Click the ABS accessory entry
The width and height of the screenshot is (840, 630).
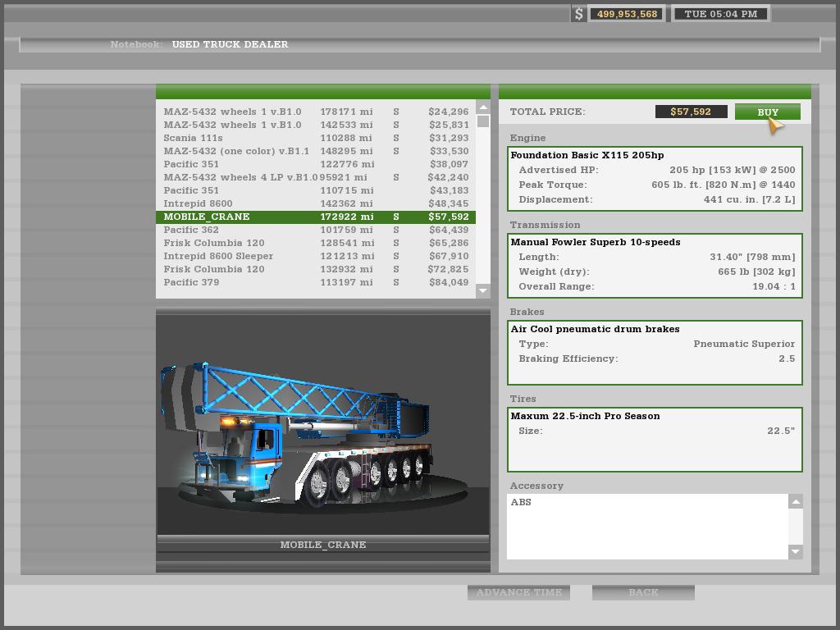click(x=521, y=502)
